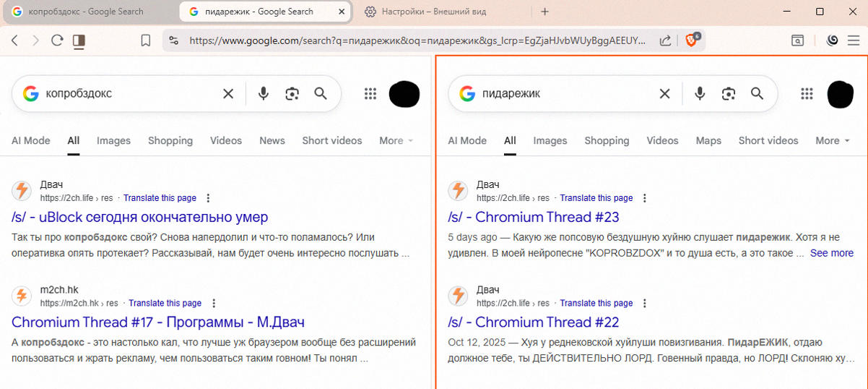
Task: Translate this page for uBlock result
Action: click(x=160, y=198)
